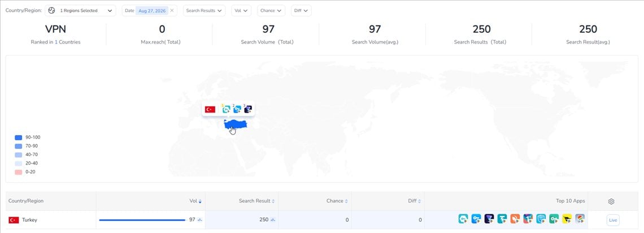Click the blue key app icon in Turkey row

point(476,219)
